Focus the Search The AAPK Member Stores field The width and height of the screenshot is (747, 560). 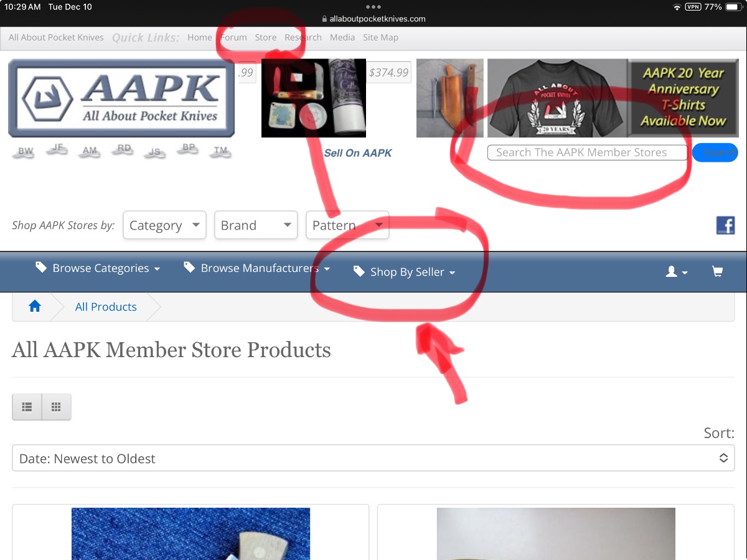pos(588,152)
